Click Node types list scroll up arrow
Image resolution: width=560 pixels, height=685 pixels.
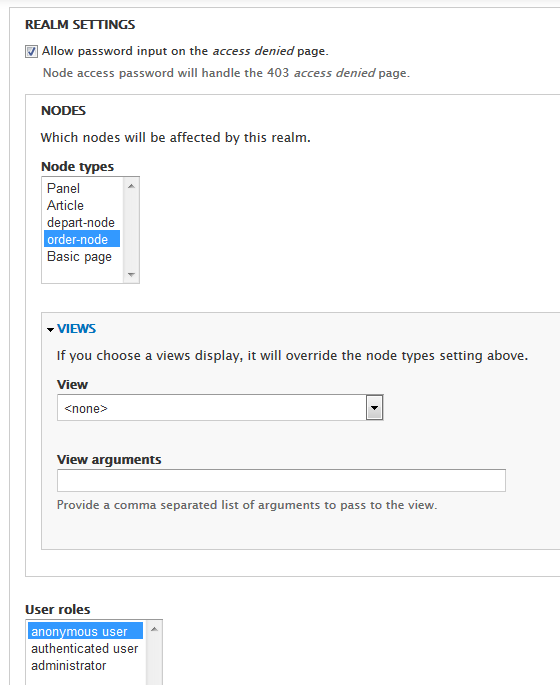[x=131, y=186]
